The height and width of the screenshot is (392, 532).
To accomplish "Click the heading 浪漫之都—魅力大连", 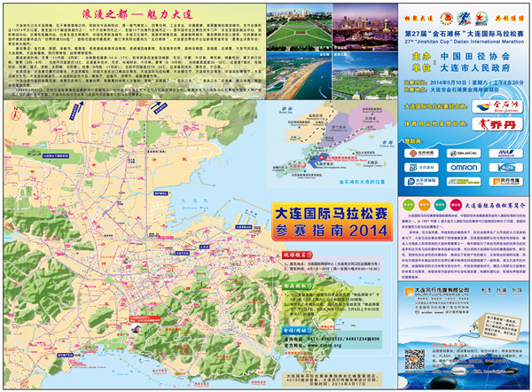I will 137,14.
